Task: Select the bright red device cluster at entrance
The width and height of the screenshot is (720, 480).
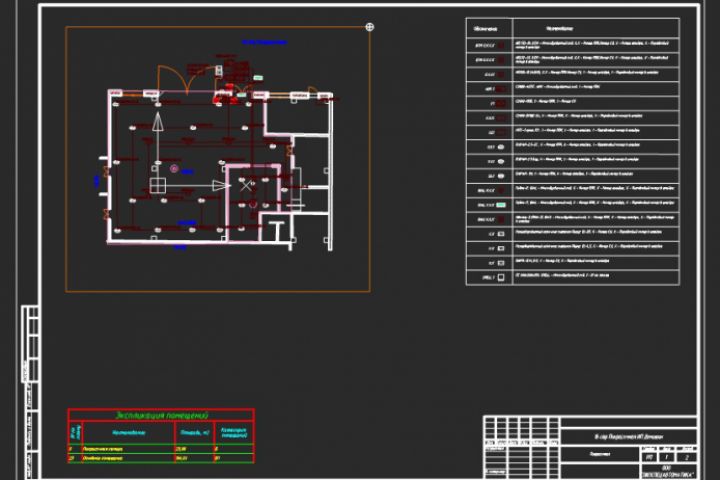Action: 225,94
